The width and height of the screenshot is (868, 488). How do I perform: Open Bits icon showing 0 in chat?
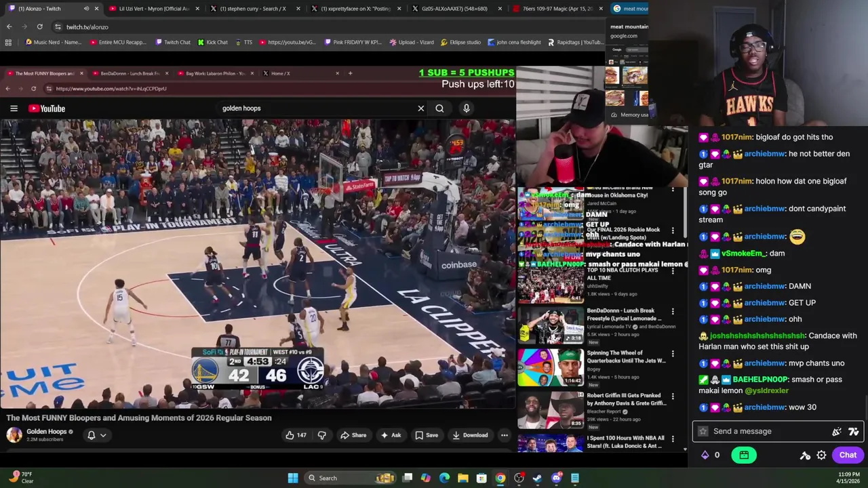(710, 455)
